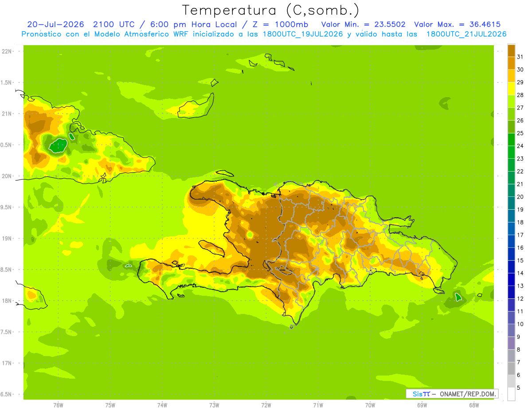The width and height of the screenshot is (532, 411).
Task: Click the yellow swatch between 28 and 29
Action: (511, 88)
